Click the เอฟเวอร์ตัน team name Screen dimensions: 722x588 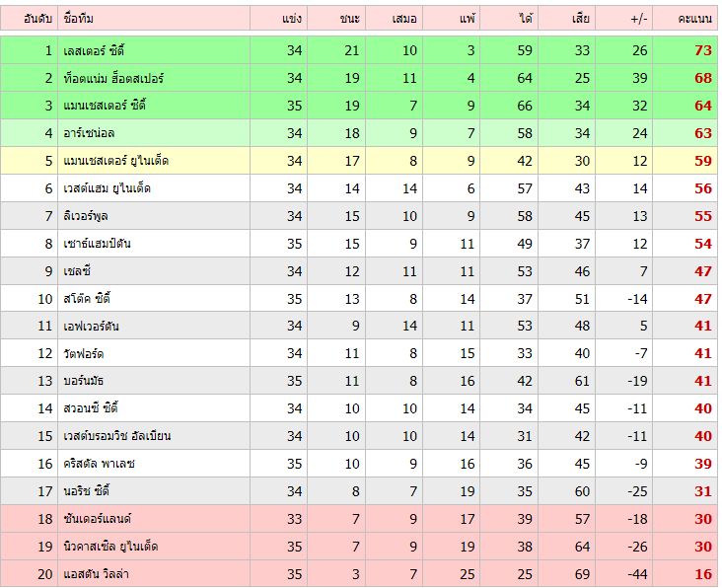pyautogui.click(x=91, y=327)
